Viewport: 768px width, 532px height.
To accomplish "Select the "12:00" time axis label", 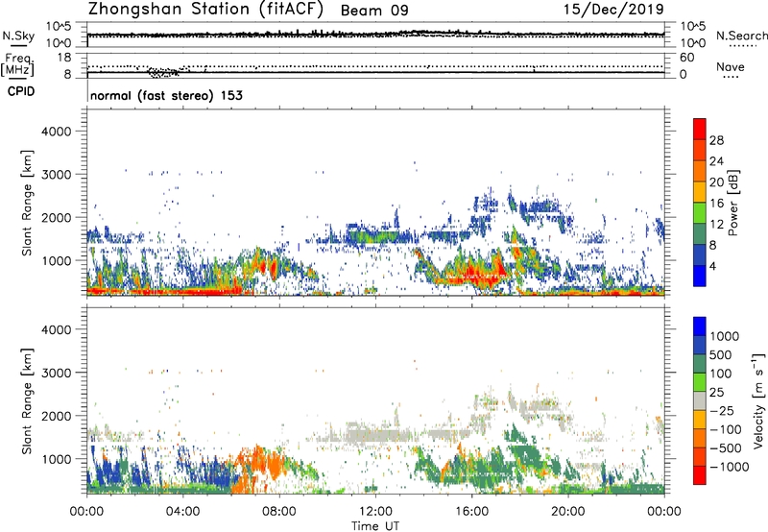I will click(x=375, y=512).
